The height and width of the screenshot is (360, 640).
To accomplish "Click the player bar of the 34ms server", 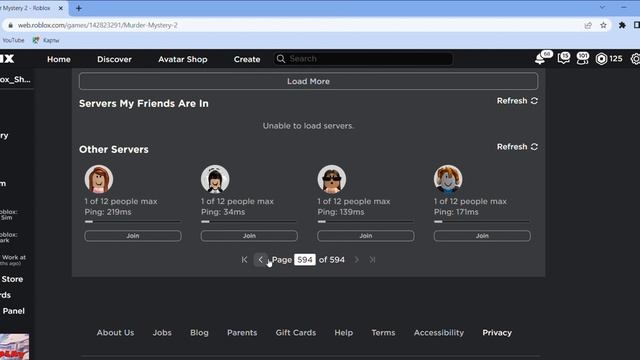I will click(x=249, y=222).
